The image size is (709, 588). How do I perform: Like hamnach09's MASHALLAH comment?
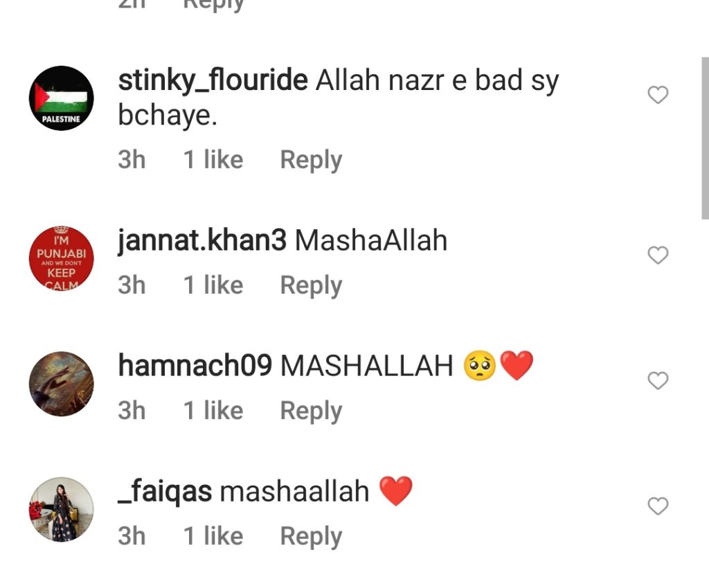(x=658, y=380)
